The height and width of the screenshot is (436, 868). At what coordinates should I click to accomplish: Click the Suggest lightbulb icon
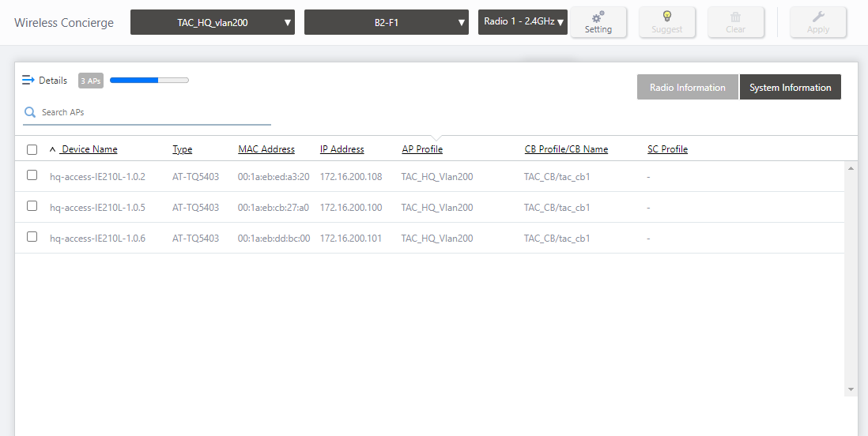[666, 17]
